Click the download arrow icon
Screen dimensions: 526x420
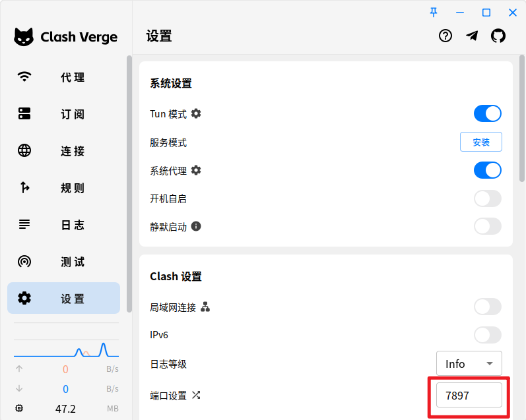click(x=19, y=388)
